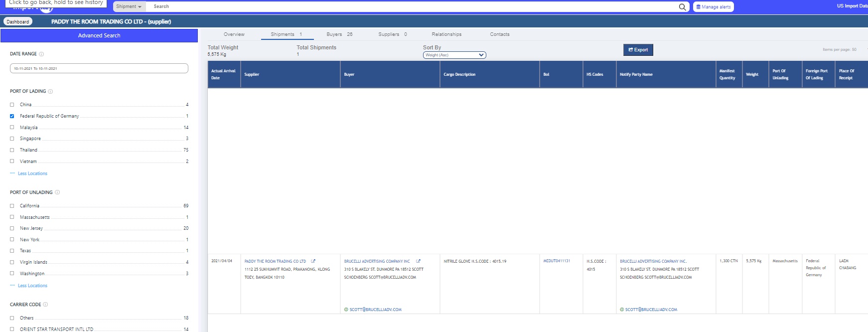This screenshot has height=332, width=868.
Task: Click the email icon in Buyer cell
Action: click(x=346, y=310)
